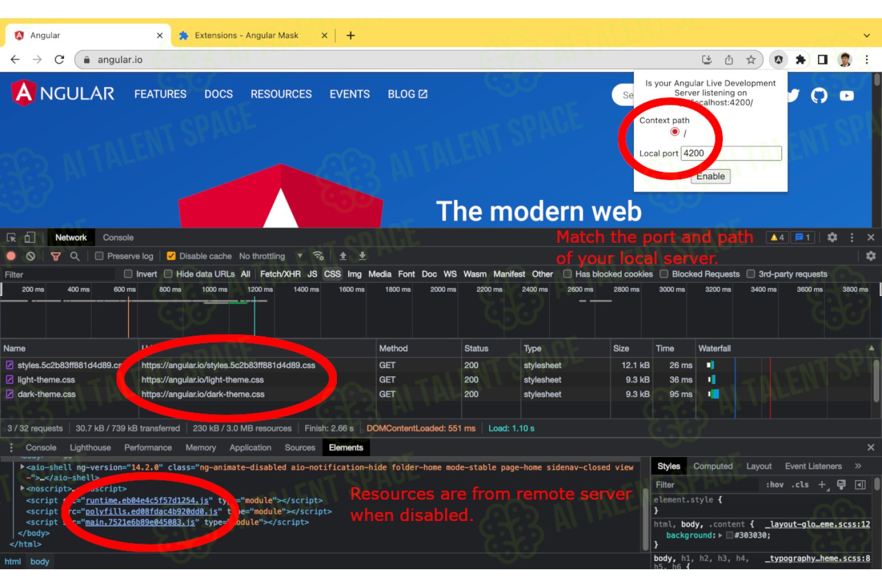The height and width of the screenshot is (588, 882).
Task: Open the FEATURES nav link
Action: [x=161, y=94]
